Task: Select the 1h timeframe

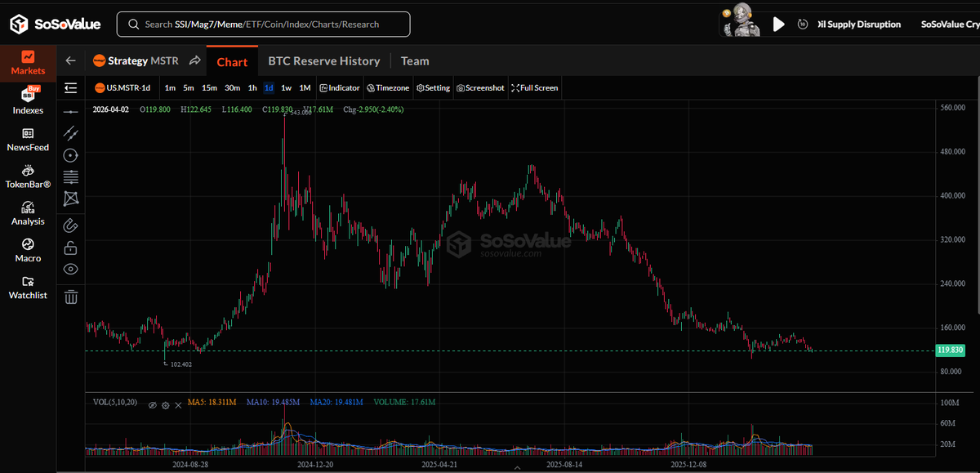Action: tap(252, 87)
